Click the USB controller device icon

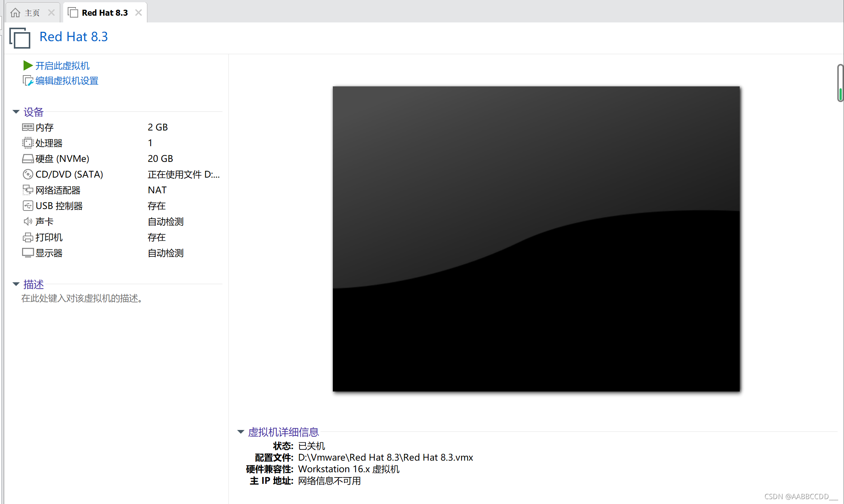click(28, 206)
